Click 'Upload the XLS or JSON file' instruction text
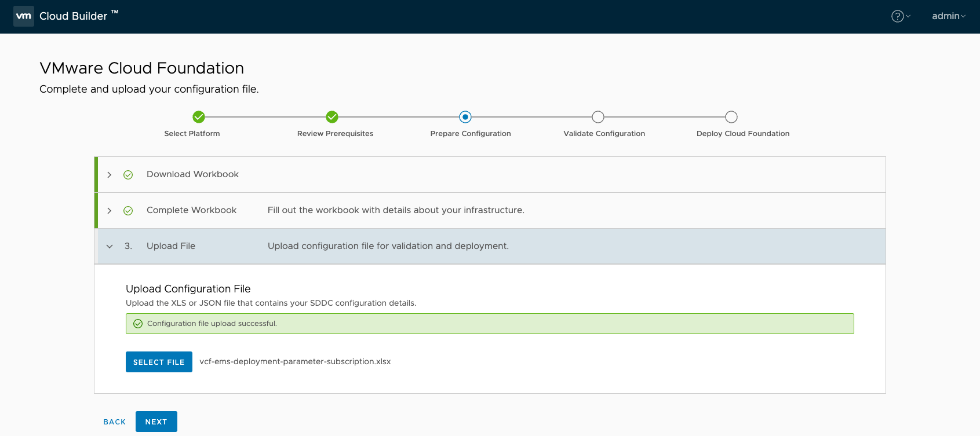This screenshot has height=436, width=980. pyautogui.click(x=271, y=303)
